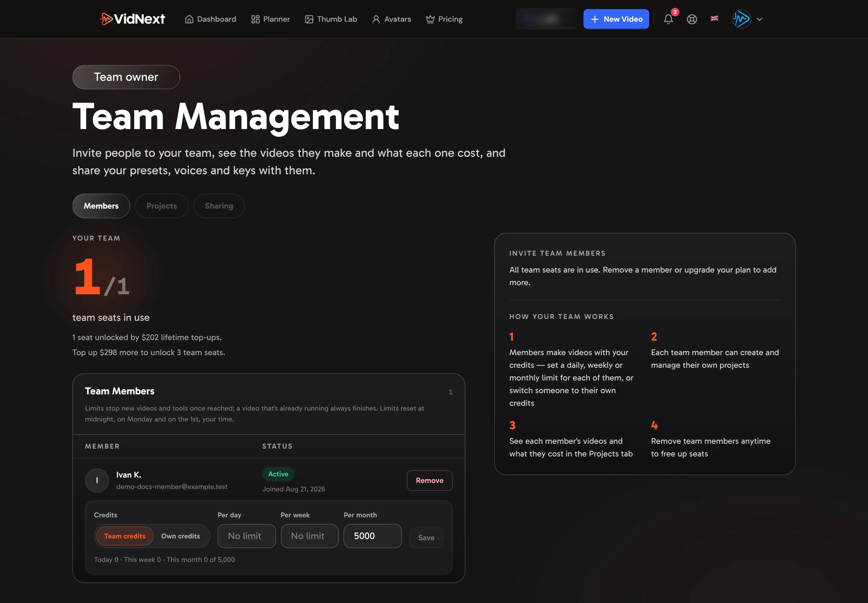Open the Avatars page
This screenshot has width=868, height=603.
click(391, 19)
